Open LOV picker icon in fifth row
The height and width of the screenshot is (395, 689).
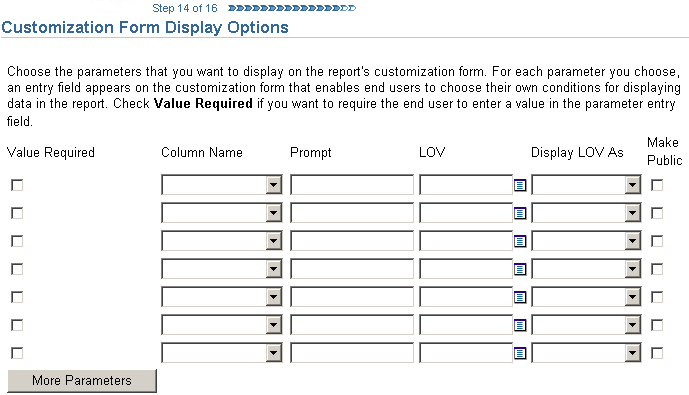(520, 297)
